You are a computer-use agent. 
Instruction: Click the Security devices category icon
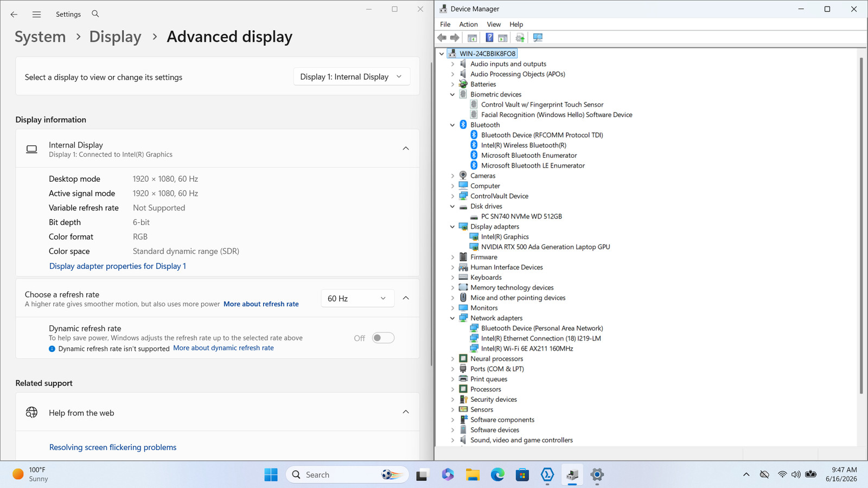click(x=463, y=399)
